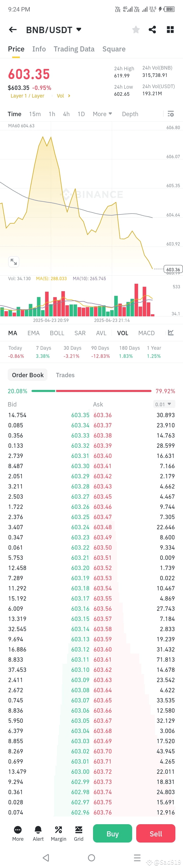The image size is (183, 868).
Task: Tap the red Sell button
Action: (x=156, y=833)
